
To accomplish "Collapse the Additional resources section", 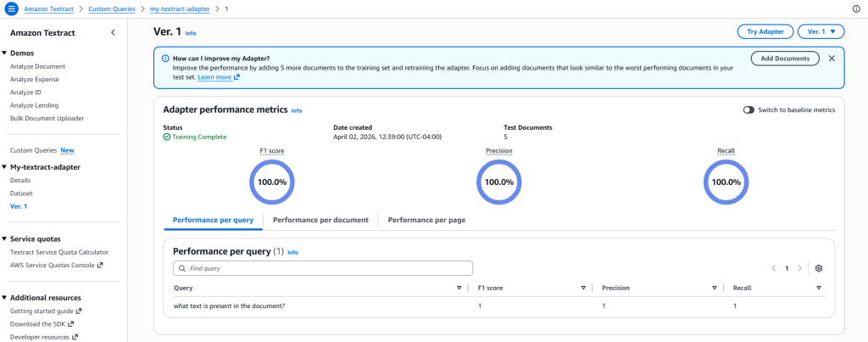I will [x=4, y=298].
